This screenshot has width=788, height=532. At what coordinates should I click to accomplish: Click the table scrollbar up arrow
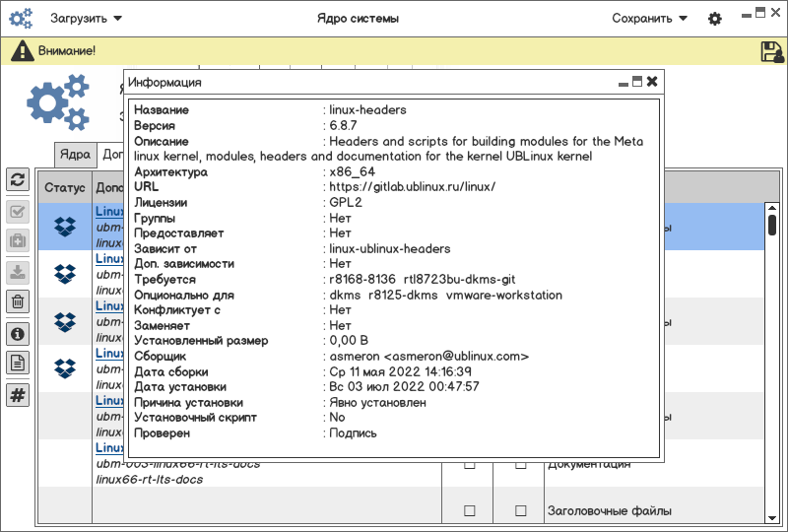click(772, 207)
